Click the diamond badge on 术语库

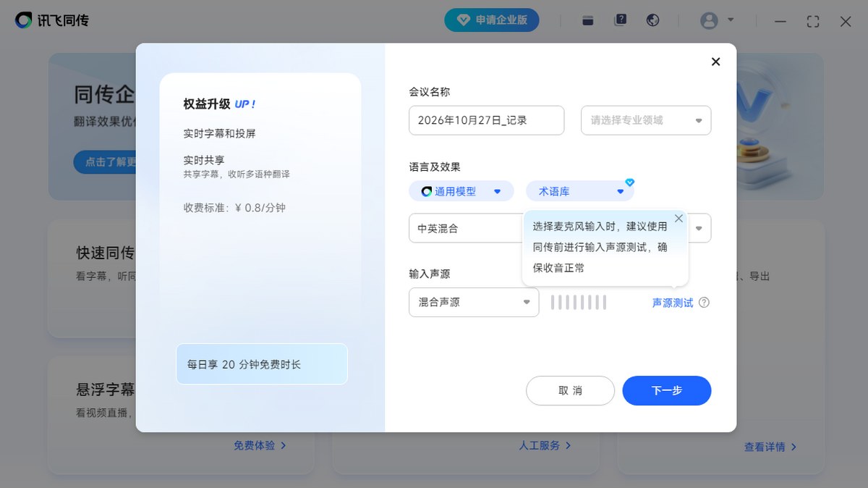(629, 182)
